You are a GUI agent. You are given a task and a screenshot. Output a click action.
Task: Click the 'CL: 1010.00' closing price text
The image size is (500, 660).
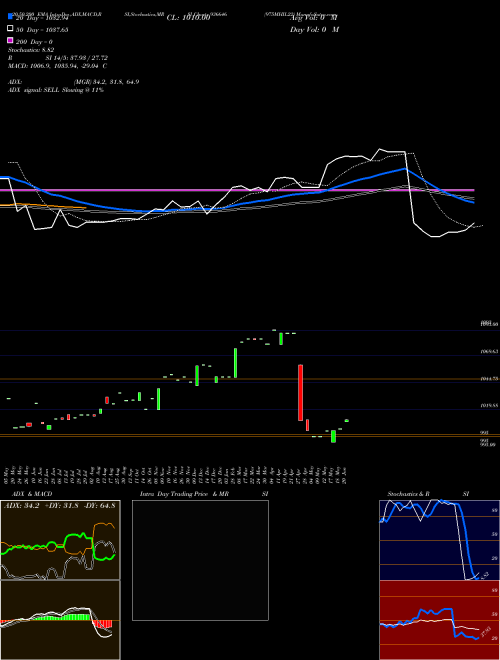(x=188, y=18)
